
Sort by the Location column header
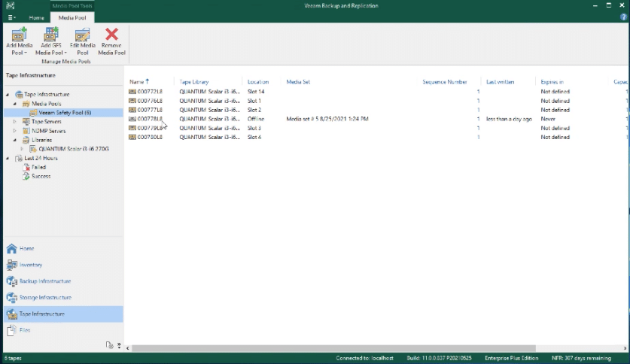coord(258,82)
